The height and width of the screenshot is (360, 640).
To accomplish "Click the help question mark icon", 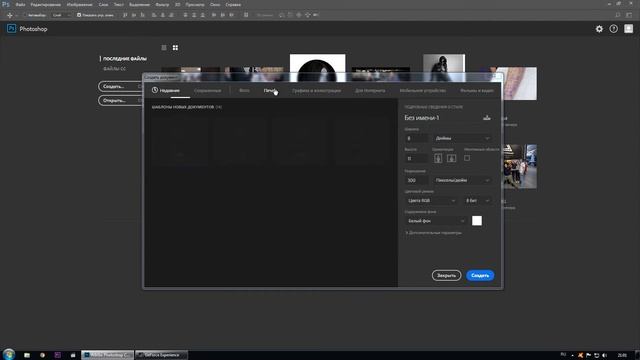I will point(613,29).
